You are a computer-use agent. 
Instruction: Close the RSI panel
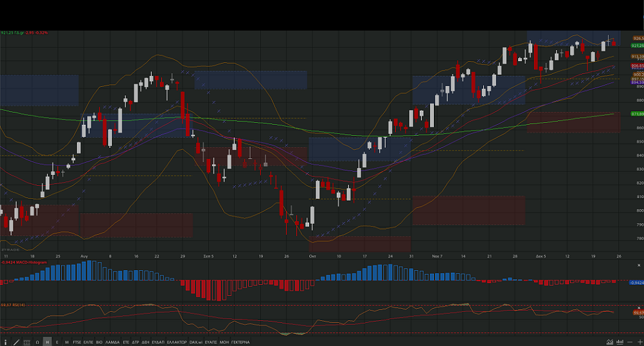pyautogui.click(x=639, y=308)
